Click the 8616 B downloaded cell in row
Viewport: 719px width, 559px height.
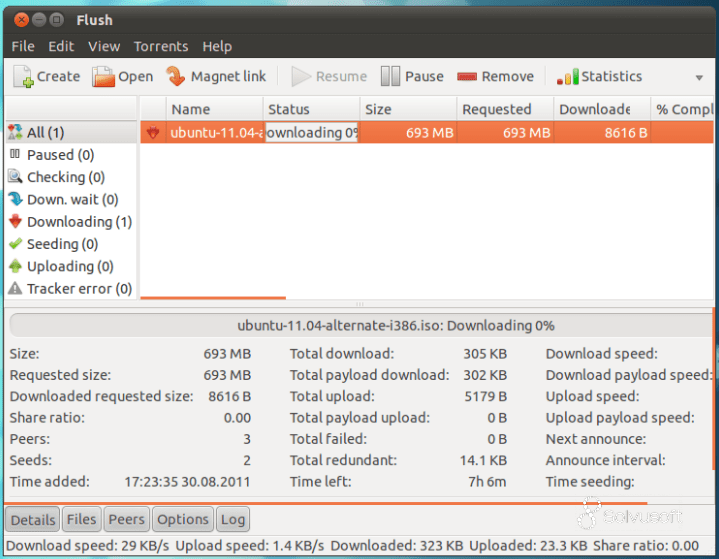[x=602, y=133]
